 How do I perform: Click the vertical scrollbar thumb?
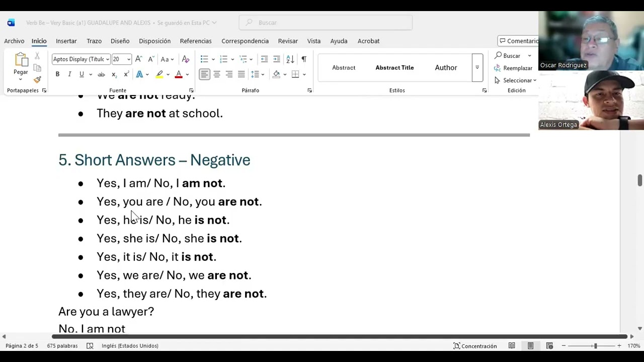pos(639,180)
